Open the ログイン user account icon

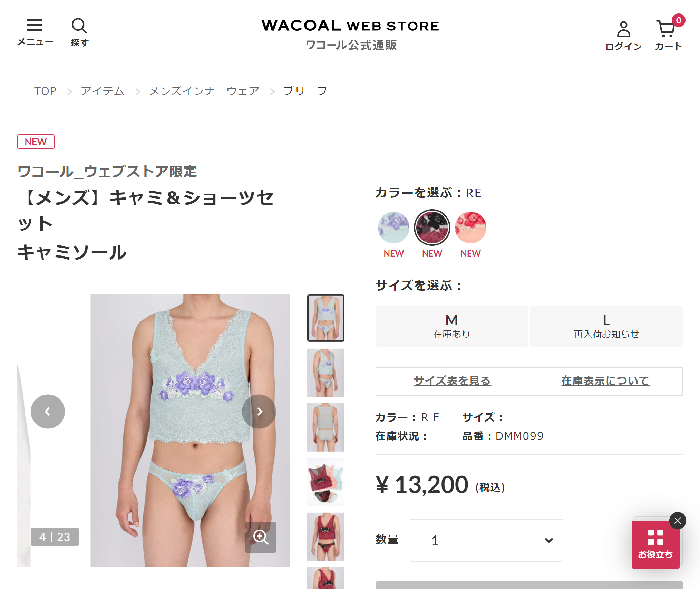click(x=623, y=36)
